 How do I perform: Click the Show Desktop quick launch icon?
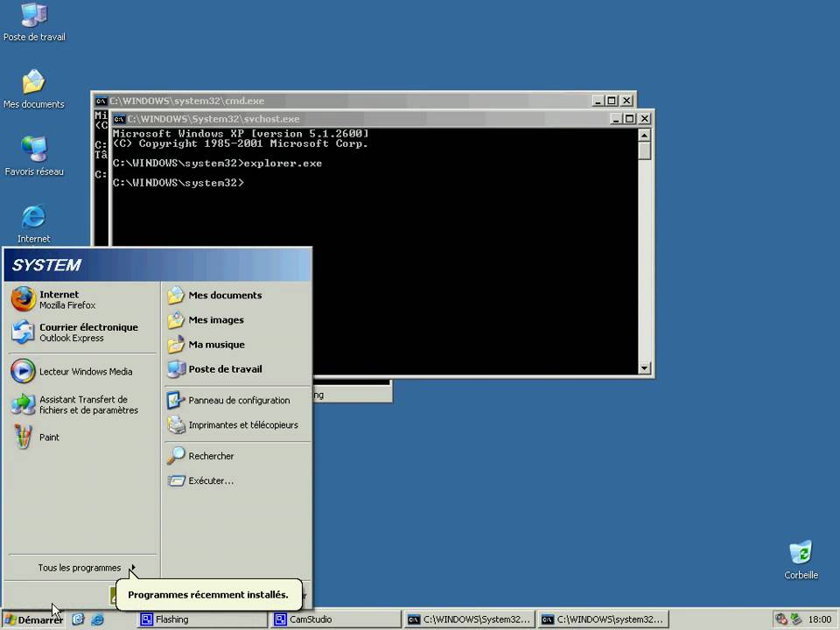click(78, 619)
